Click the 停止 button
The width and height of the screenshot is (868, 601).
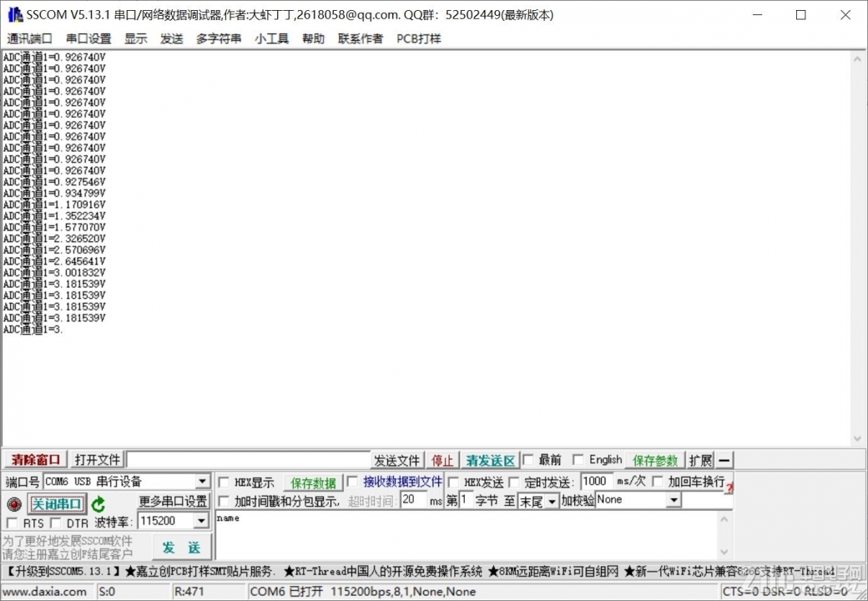(x=442, y=461)
